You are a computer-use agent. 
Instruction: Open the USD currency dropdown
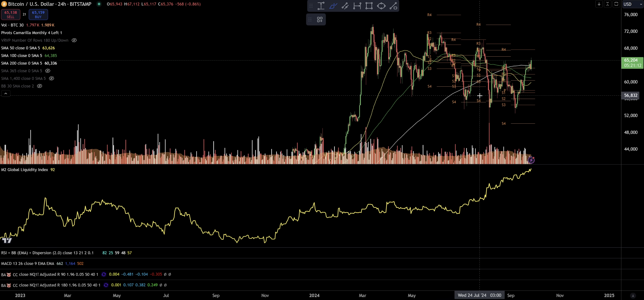click(632, 4)
